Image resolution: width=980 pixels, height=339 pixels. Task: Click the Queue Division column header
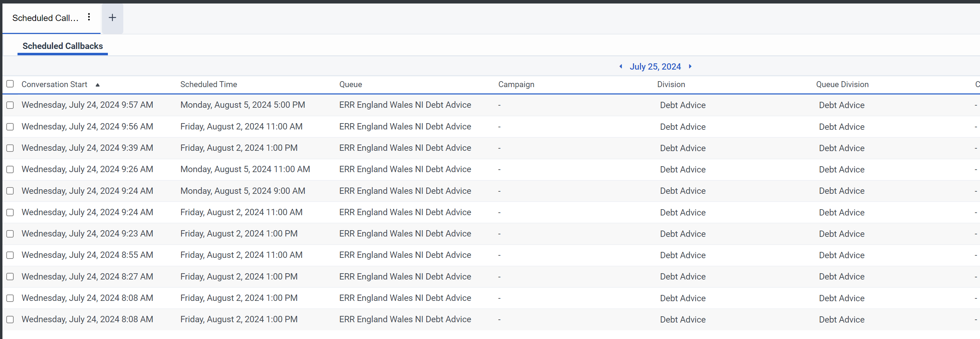[842, 84]
